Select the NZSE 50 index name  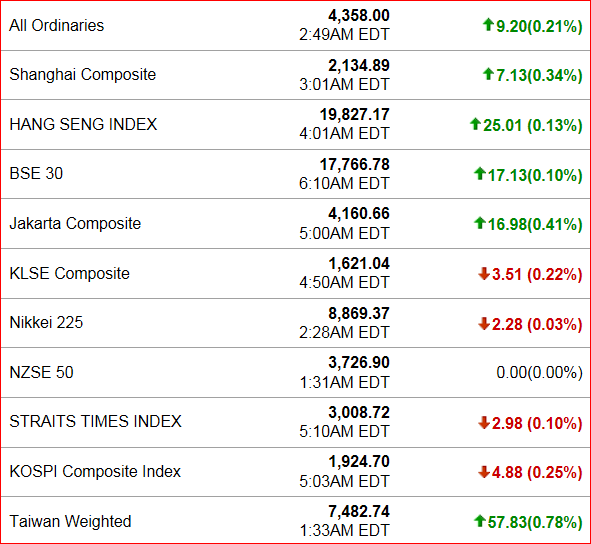pos(41,372)
